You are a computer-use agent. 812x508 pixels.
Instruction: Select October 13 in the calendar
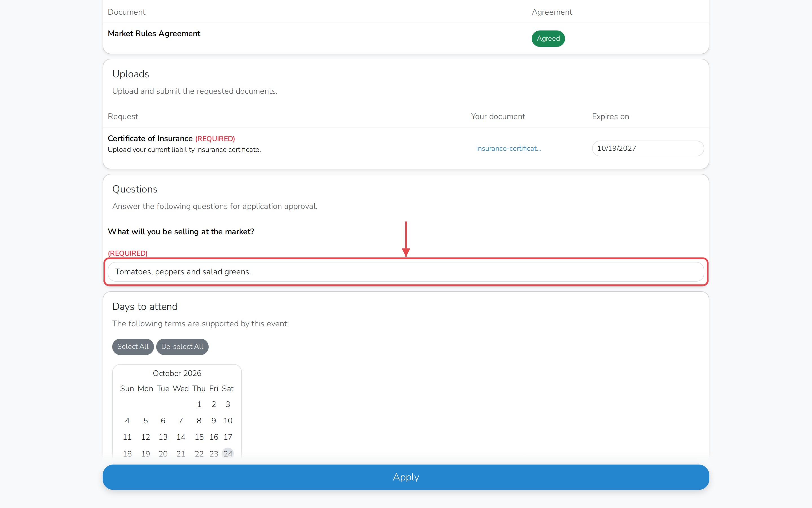[x=163, y=437]
